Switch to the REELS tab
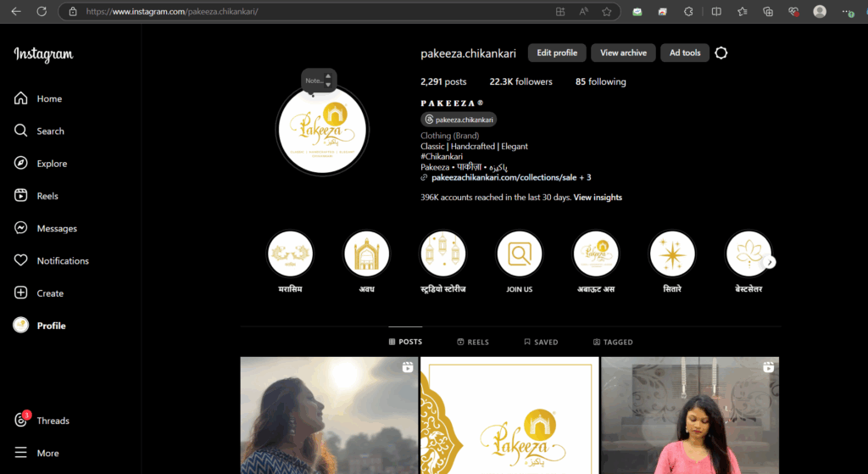The image size is (868, 474). 473,342
